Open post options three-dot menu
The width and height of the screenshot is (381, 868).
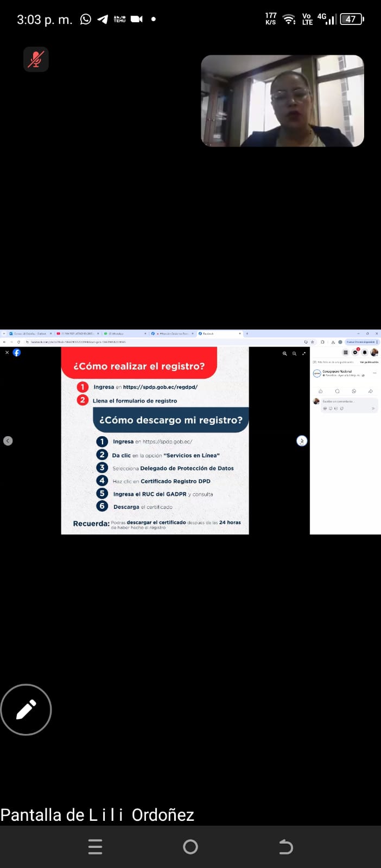coord(374,373)
